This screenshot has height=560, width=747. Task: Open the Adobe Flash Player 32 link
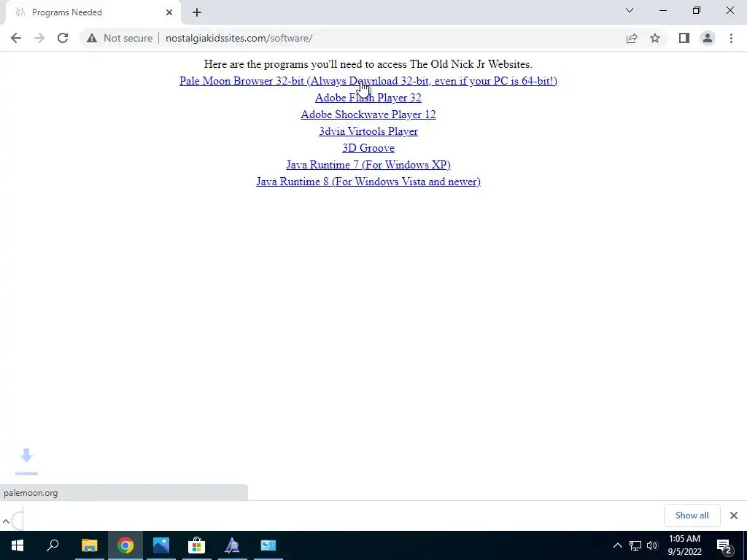pyautogui.click(x=368, y=98)
